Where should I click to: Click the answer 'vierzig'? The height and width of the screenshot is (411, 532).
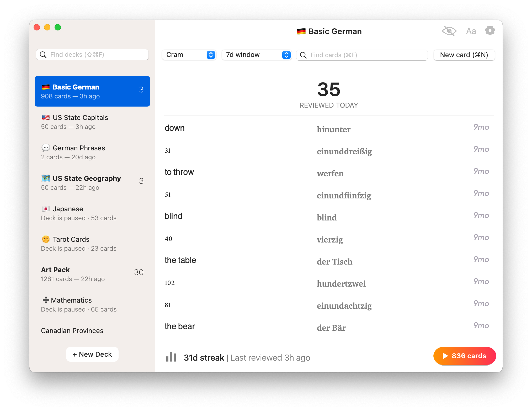click(x=330, y=240)
